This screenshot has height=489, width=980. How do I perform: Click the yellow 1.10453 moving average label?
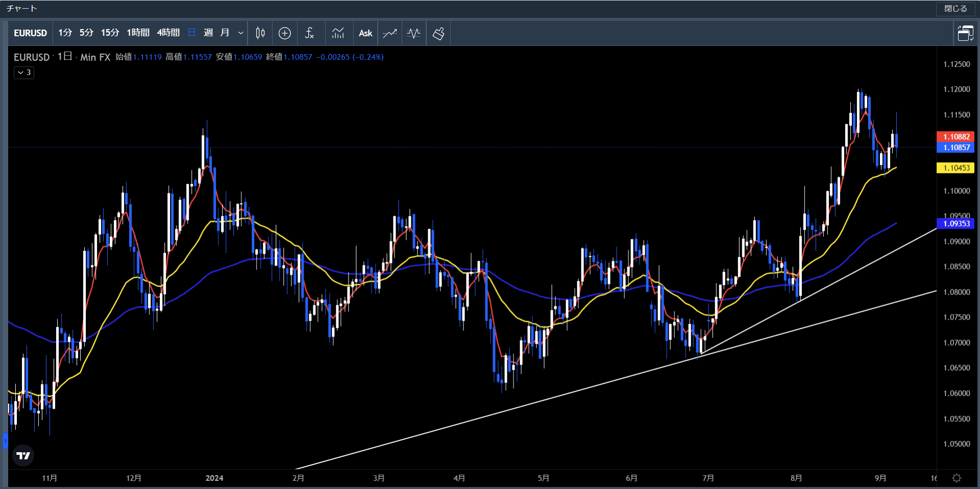pyautogui.click(x=955, y=168)
